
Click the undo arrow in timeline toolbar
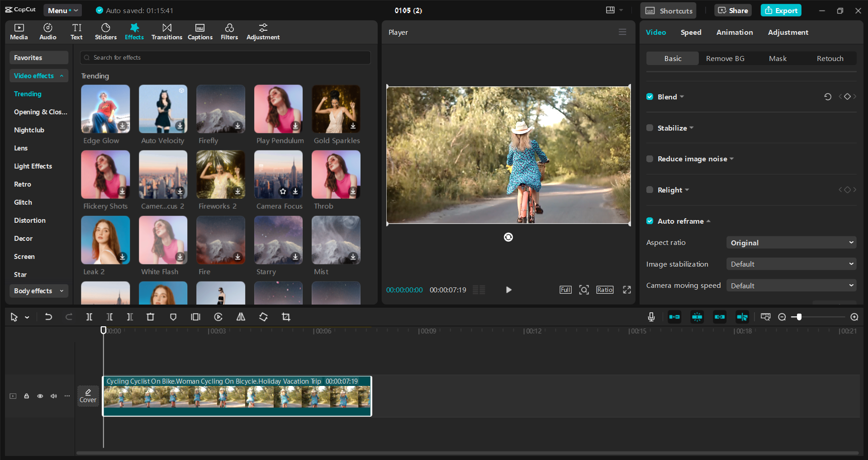click(x=48, y=317)
